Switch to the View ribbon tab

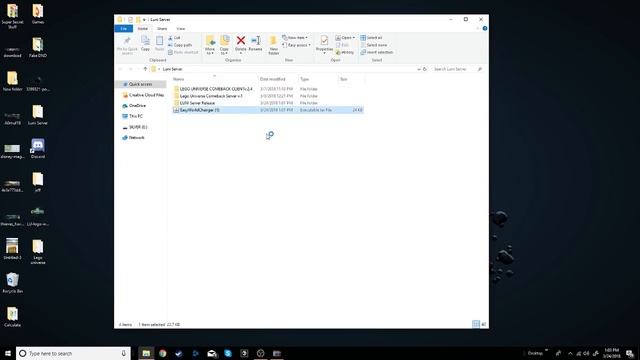click(x=181, y=29)
